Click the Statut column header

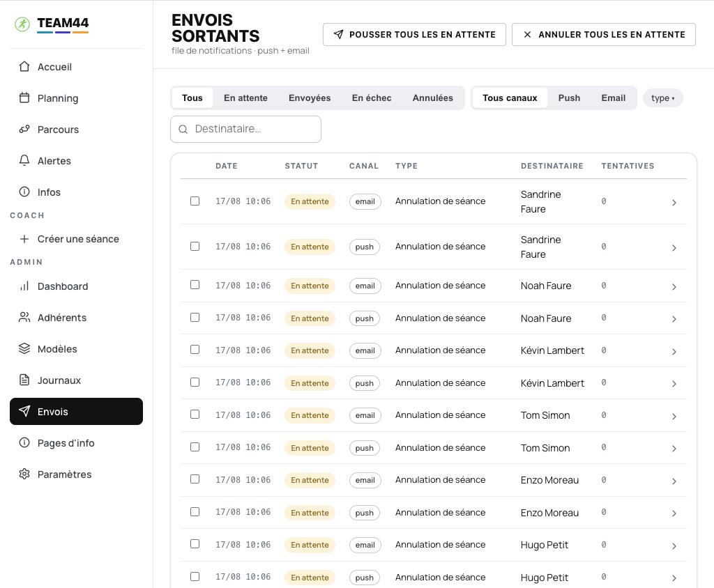pyautogui.click(x=301, y=166)
